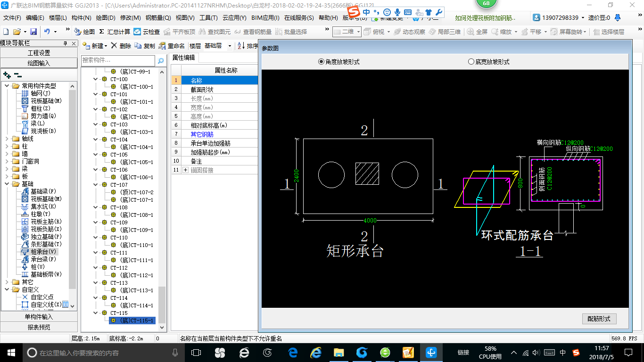Open the 构件(N) menu
This screenshot has width=644, height=362.
pos(82,18)
